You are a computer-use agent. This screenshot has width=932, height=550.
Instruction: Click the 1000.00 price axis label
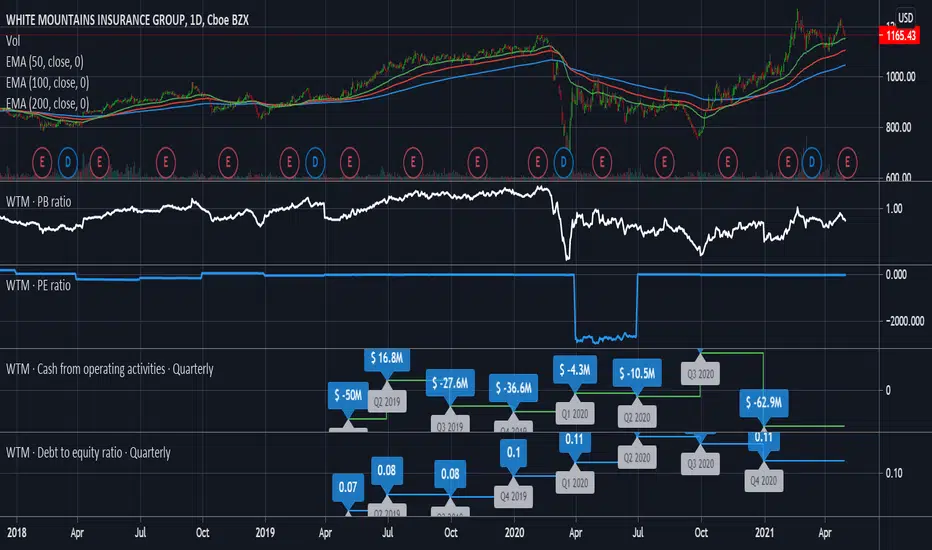click(900, 77)
